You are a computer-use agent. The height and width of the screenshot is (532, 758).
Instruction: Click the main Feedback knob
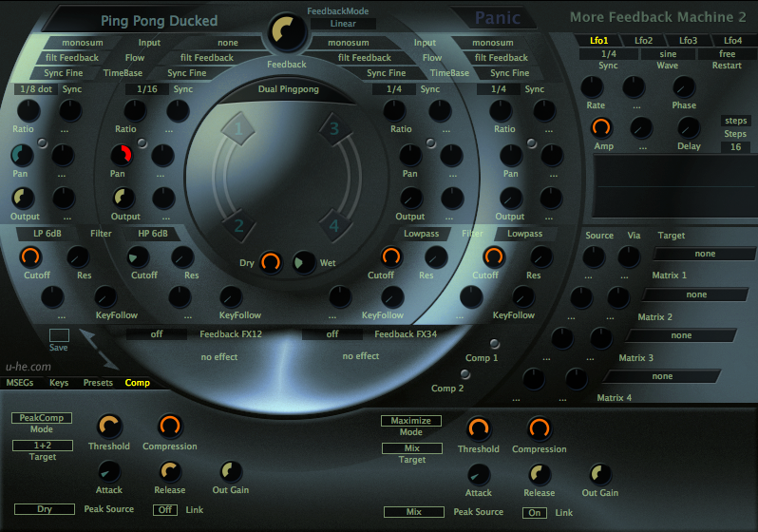pos(287,32)
